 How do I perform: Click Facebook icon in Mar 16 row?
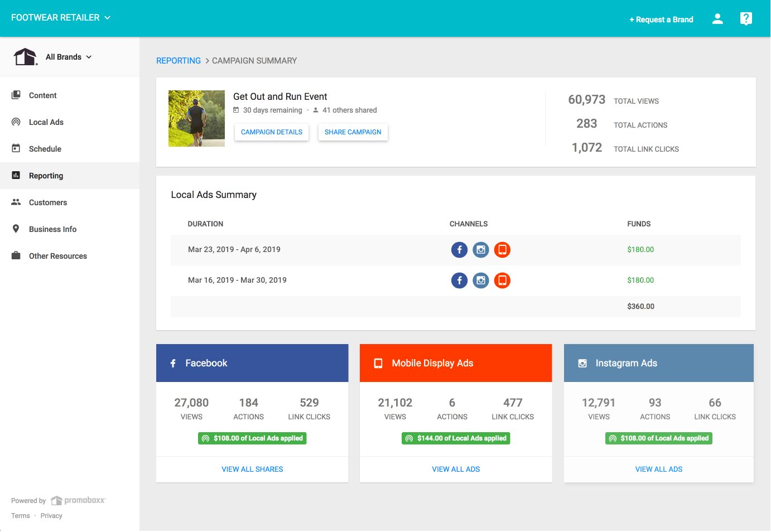[x=459, y=280]
